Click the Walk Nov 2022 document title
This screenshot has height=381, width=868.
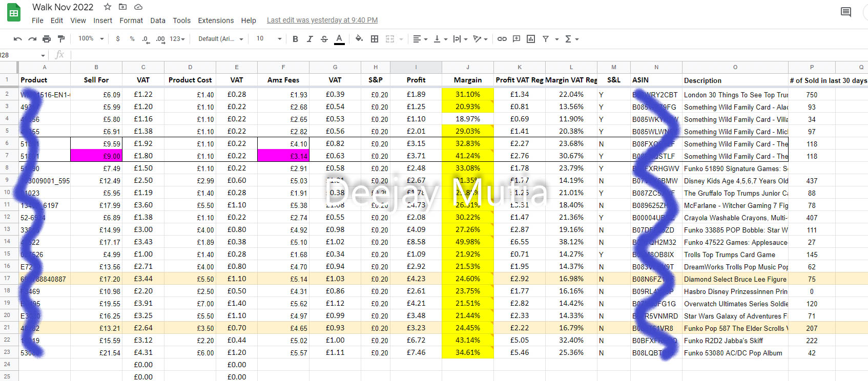pyautogui.click(x=63, y=7)
